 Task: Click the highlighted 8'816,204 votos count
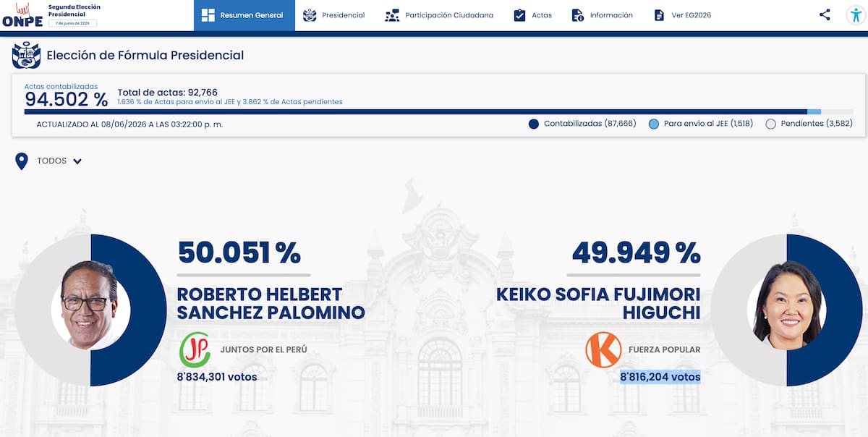(x=660, y=377)
